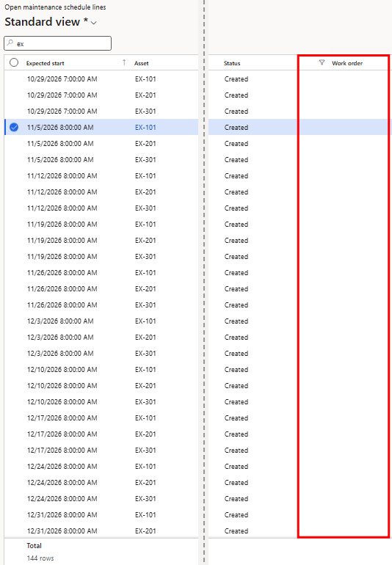The width and height of the screenshot is (392, 565).
Task: Select EX-301 on the 10/29/2026 row
Action: [x=145, y=112]
